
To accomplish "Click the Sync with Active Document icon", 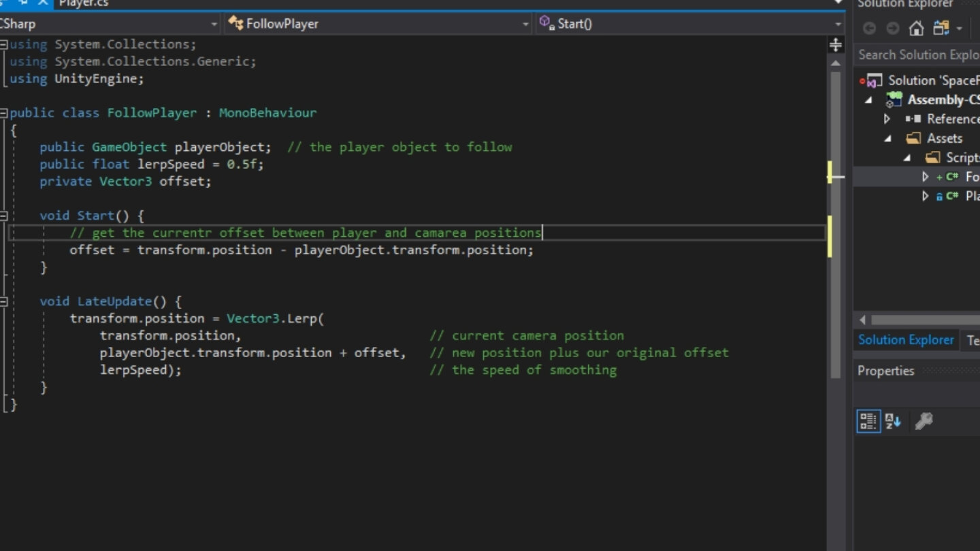I will (x=941, y=28).
